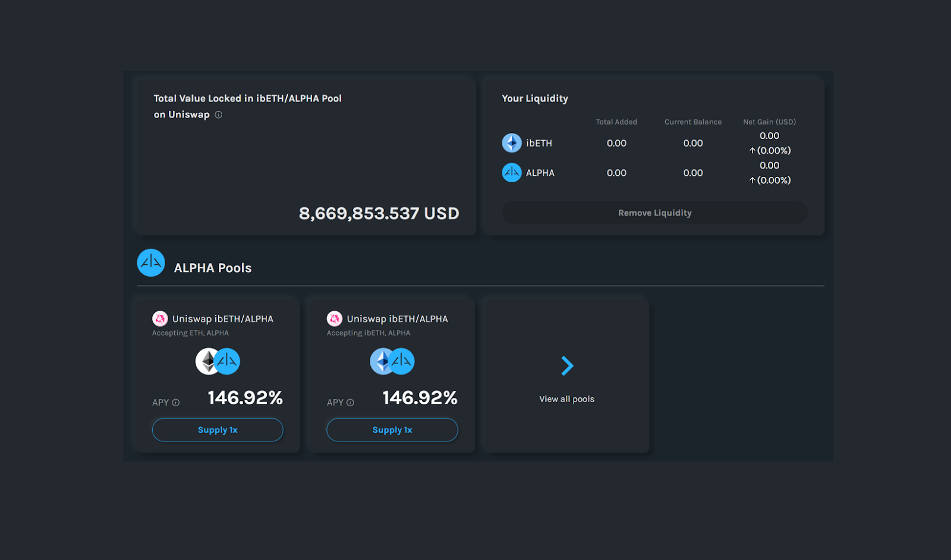Screen dimensions: 951x560
Task: Click Supply 1x on the ibETH, ALPHA pool
Action: [x=392, y=430]
